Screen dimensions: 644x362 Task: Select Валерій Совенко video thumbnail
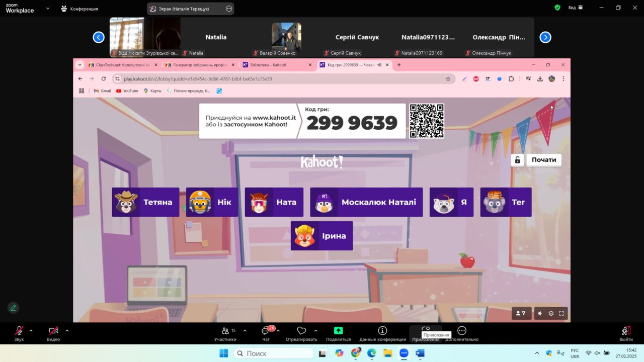pos(287,37)
